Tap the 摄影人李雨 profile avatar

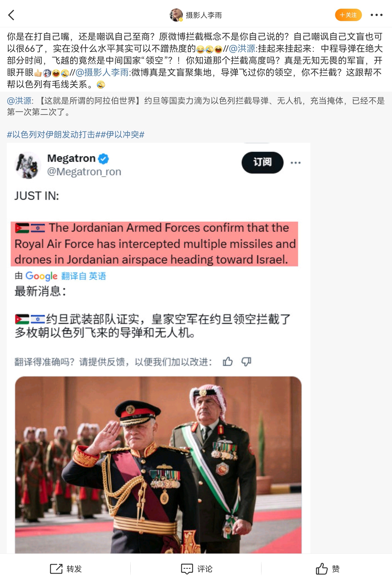[x=176, y=15]
